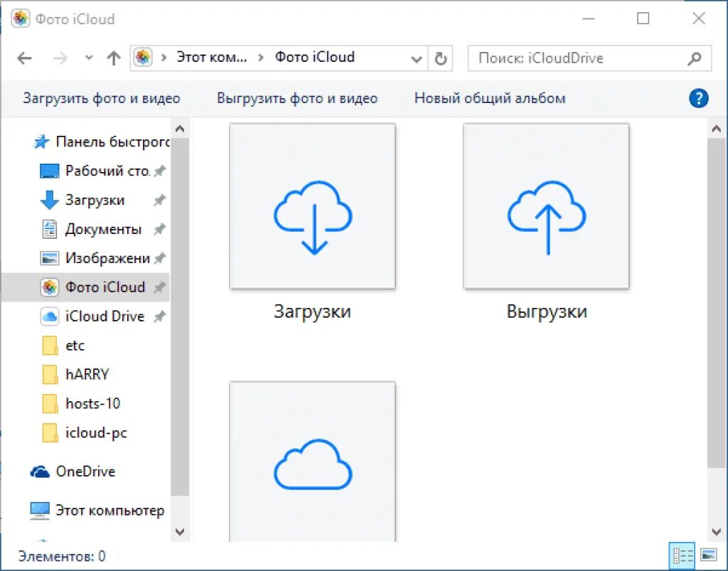Go back with the left arrow
This screenshot has height=571, width=728.
pyautogui.click(x=25, y=58)
